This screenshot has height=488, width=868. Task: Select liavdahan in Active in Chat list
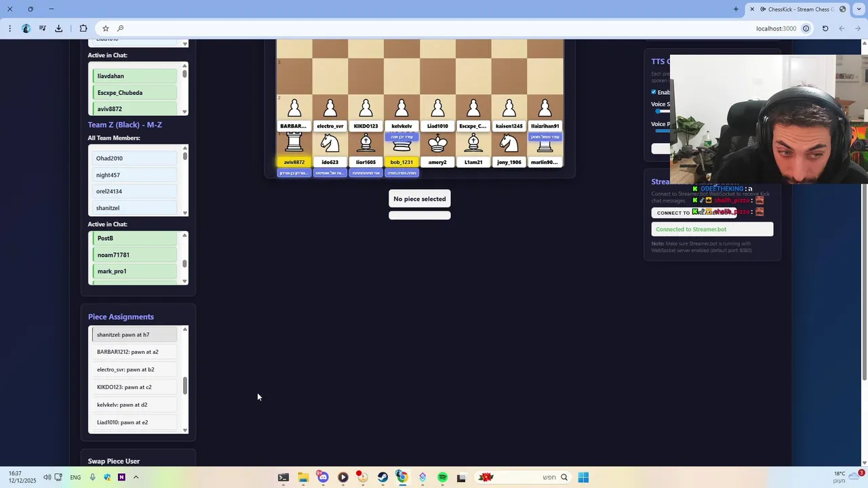click(134, 76)
